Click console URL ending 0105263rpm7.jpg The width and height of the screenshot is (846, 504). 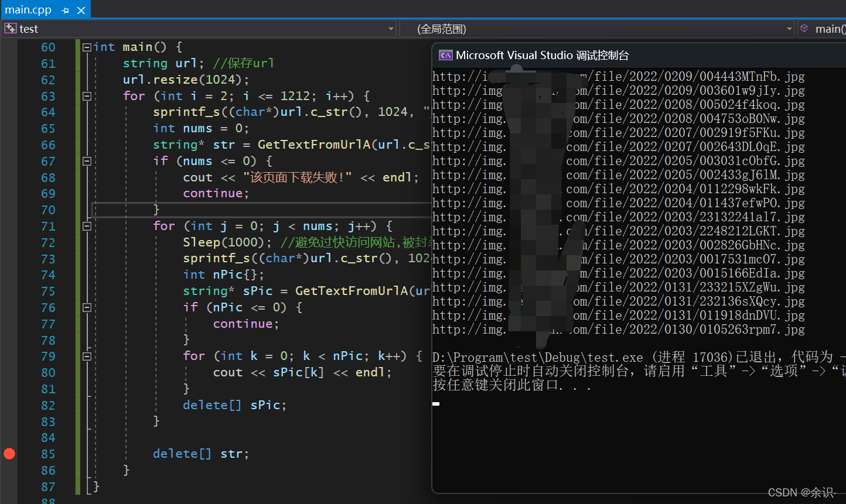(x=619, y=330)
